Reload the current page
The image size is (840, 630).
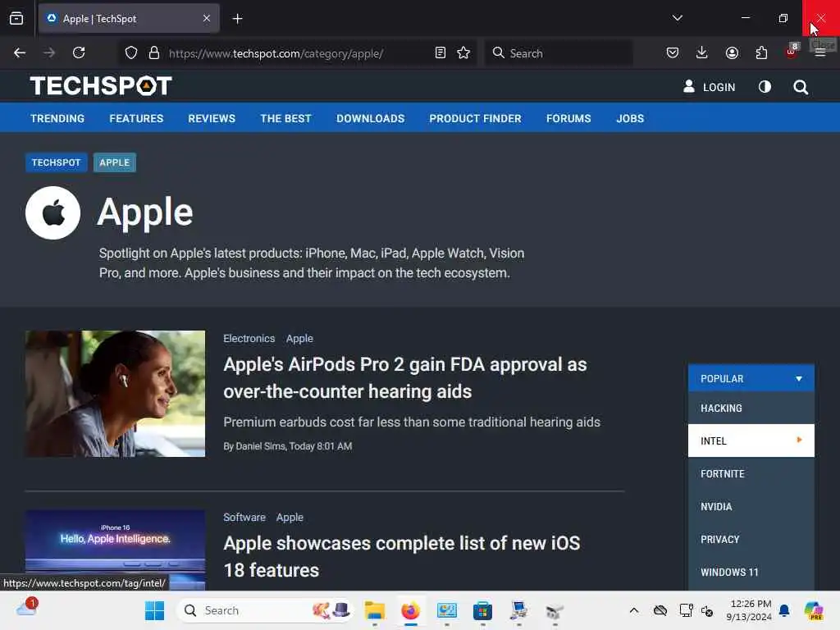pos(79,53)
